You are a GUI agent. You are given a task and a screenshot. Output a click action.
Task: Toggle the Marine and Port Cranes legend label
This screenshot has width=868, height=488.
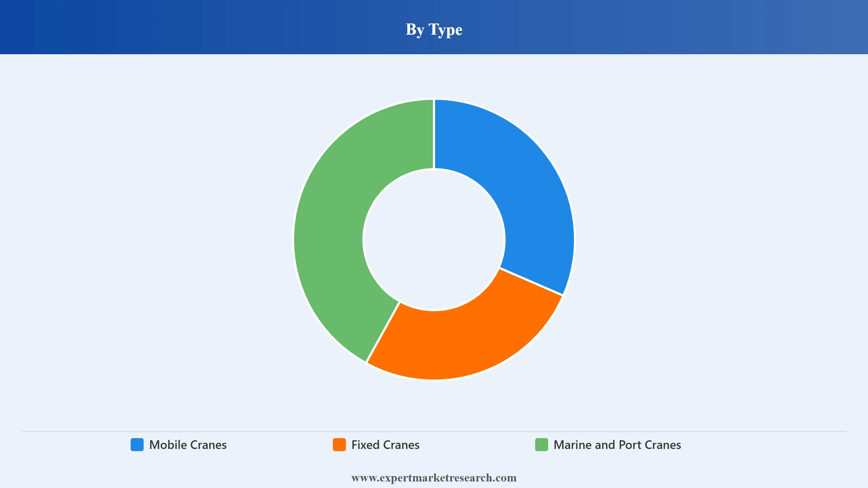click(617, 445)
